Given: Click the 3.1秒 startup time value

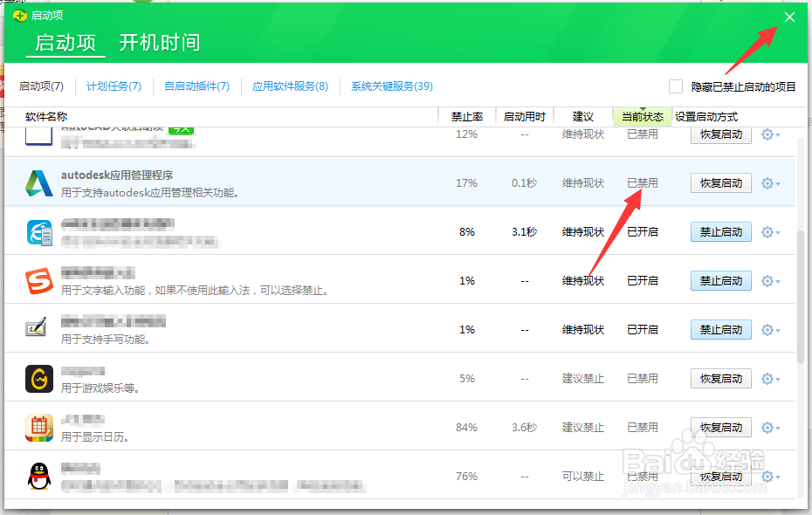Looking at the screenshot, I should [x=525, y=232].
